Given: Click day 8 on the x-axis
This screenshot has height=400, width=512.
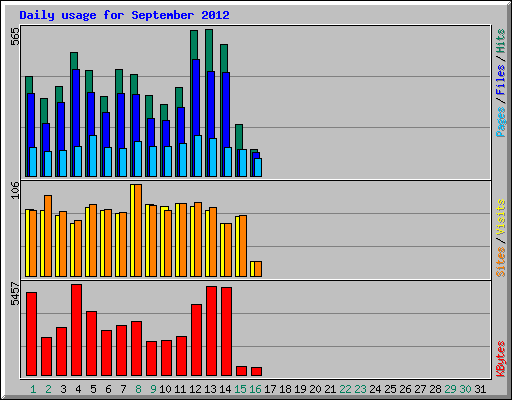Looking at the screenshot, I should [x=138, y=389].
